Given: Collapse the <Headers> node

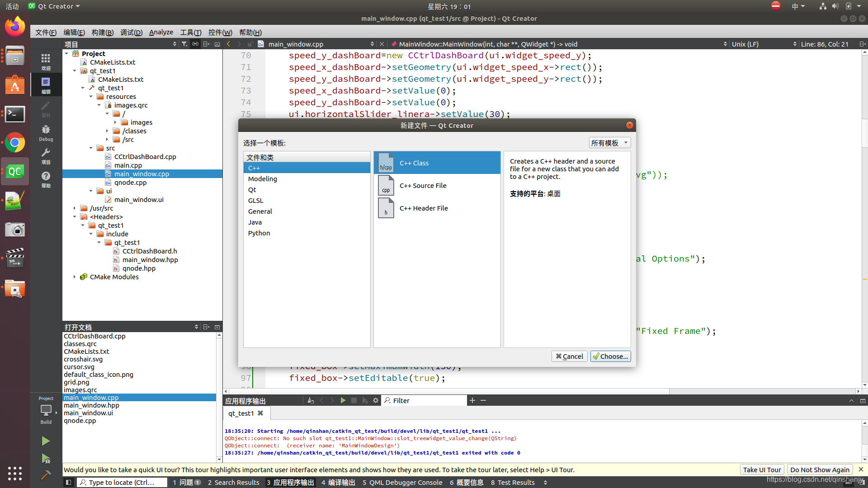Looking at the screenshot, I should tap(75, 216).
